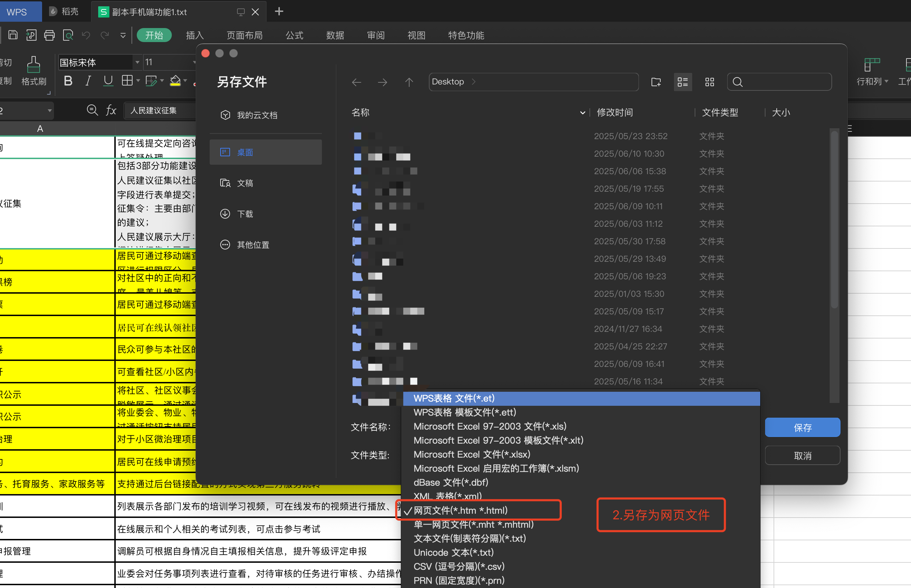This screenshot has width=911, height=588.
Task: Toggle bold formatting
Action: pos(68,81)
